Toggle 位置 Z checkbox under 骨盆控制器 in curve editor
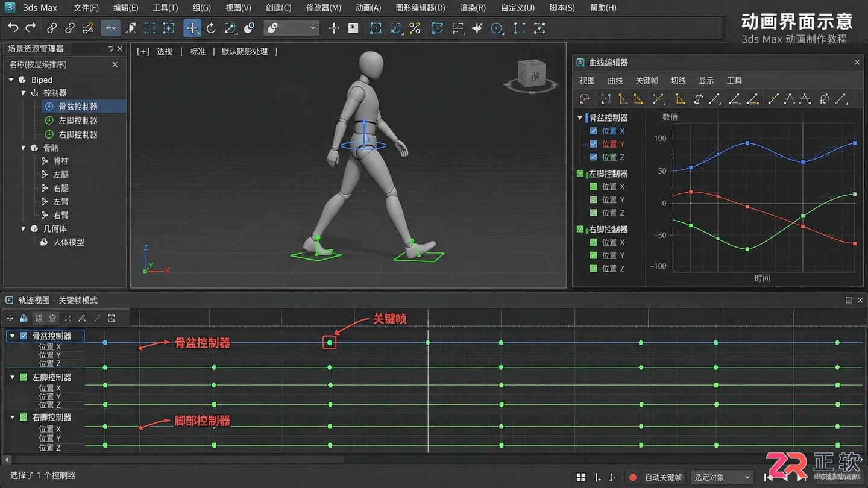Screen dimensions: 868x488 [594, 157]
